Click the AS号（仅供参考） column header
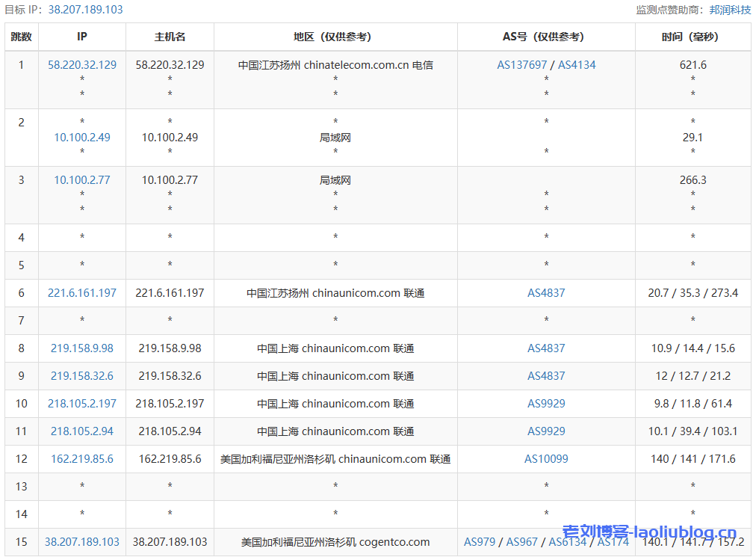756x560 pixels. pyautogui.click(x=546, y=37)
